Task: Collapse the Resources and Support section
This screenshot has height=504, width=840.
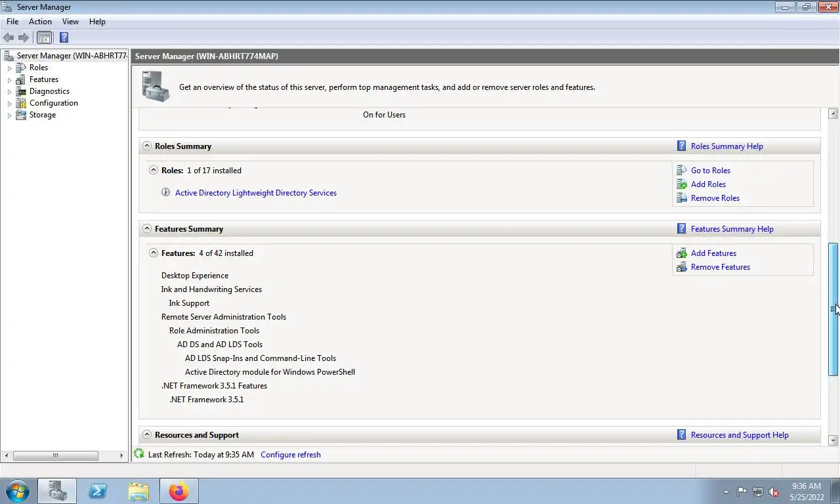Action: 147,434
